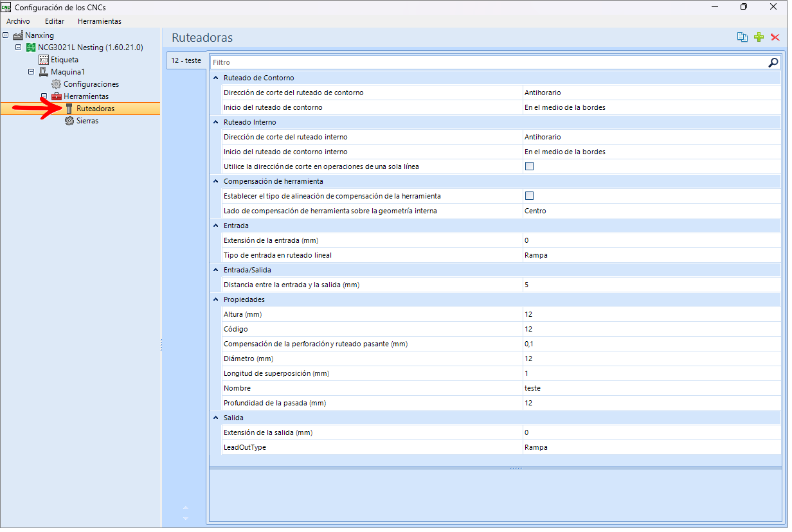Image resolution: width=792 pixels, height=532 pixels.
Task: Select Sierras in the tree
Action: [x=87, y=121]
